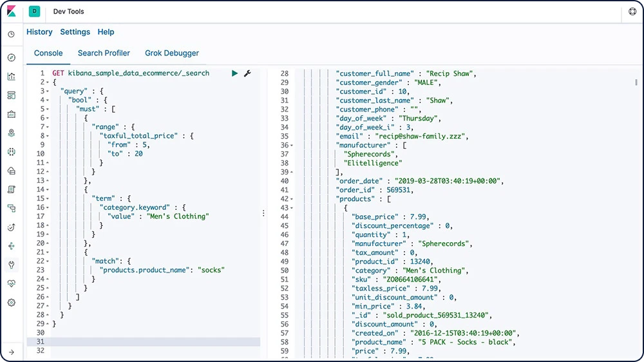Screen dimensions: 644x362
Task: Click "order_id" : 569531 line
Action: coord(375,190)
